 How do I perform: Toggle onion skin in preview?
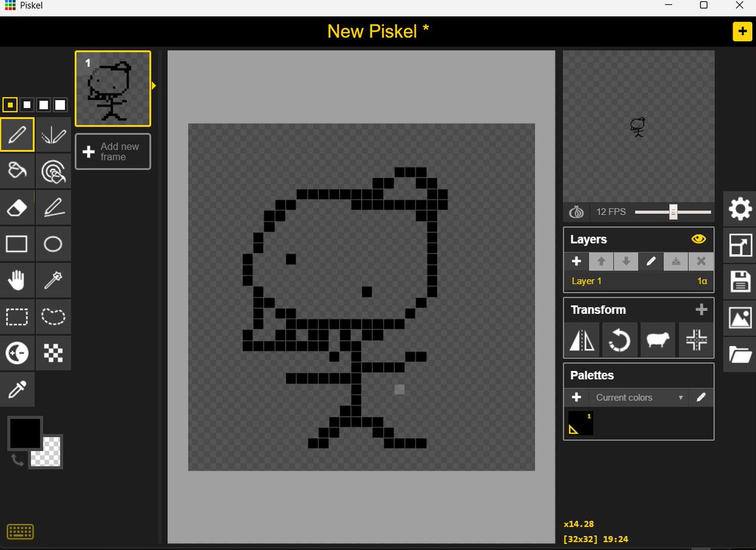pyautogui.click(x=576, y=212)
